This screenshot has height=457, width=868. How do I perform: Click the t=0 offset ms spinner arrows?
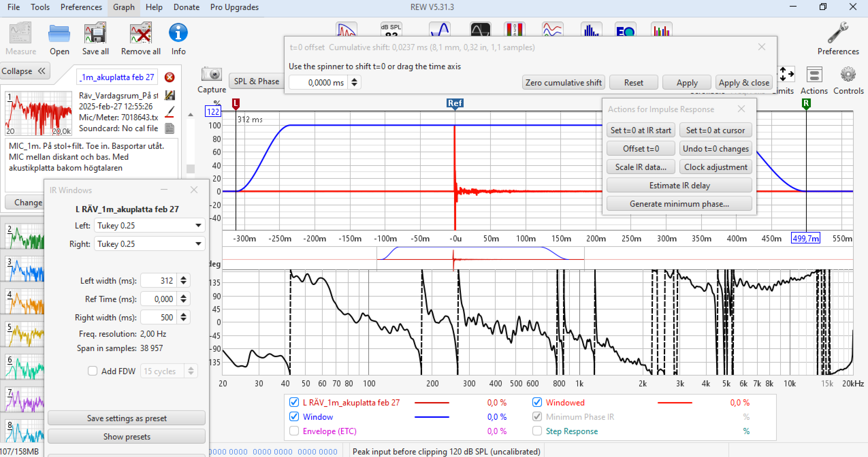(354, 82)
